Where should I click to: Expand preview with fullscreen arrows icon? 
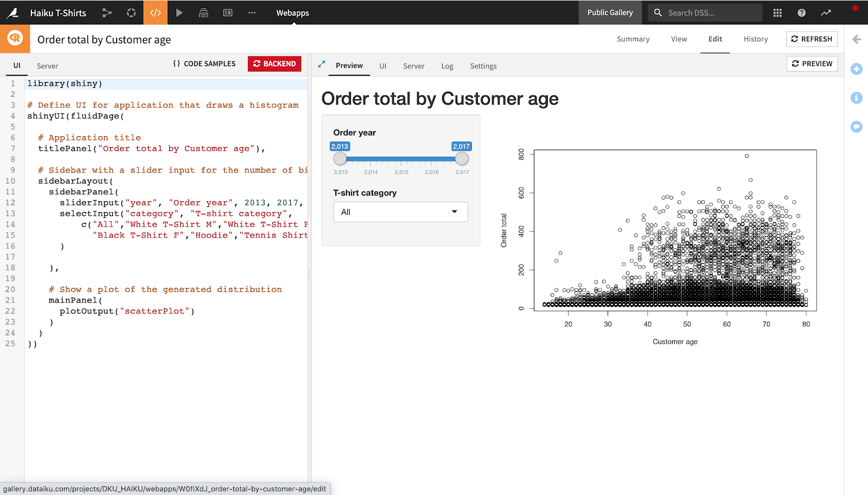click(322, 65)
